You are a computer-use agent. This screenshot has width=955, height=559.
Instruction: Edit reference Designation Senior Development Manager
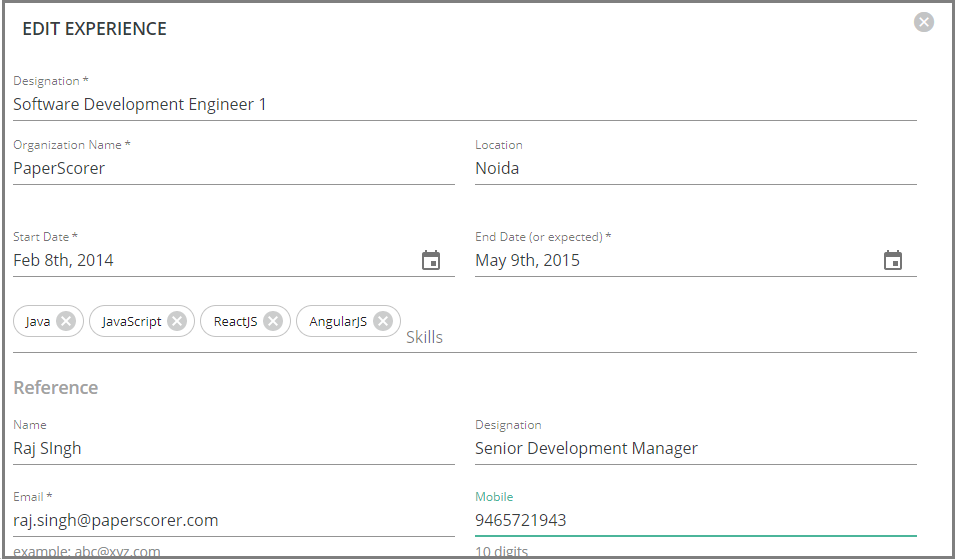[x=695, y=449]
